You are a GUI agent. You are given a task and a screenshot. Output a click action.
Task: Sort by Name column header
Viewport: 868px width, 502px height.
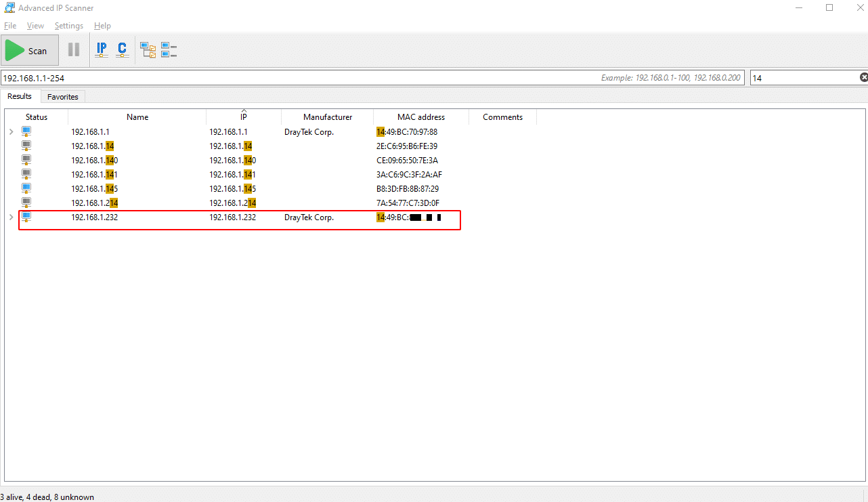coord(137,117)
